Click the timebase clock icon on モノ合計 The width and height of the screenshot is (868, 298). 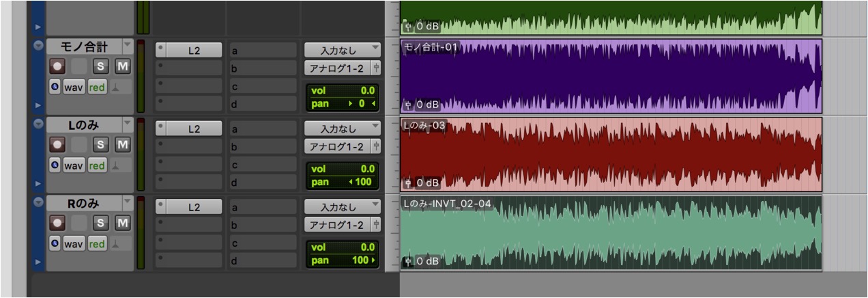pyautogui.click(x=55, y=87)
